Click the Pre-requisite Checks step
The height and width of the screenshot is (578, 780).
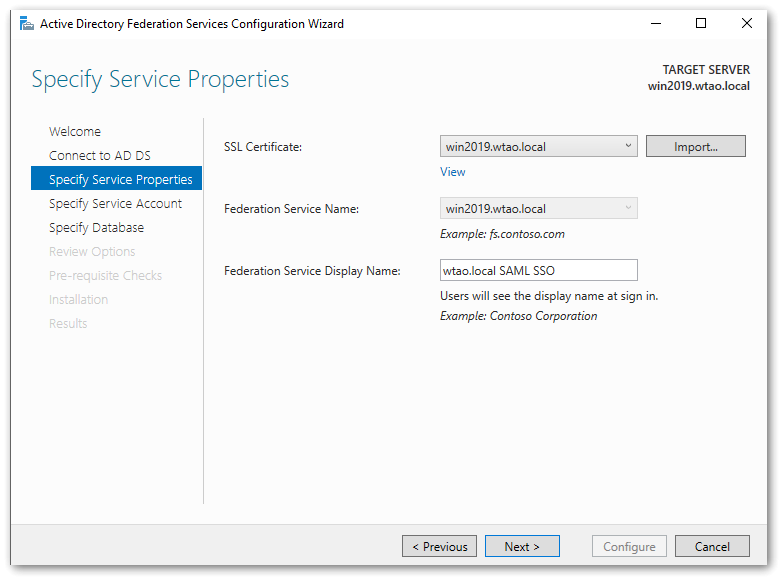tap(105, 276)
